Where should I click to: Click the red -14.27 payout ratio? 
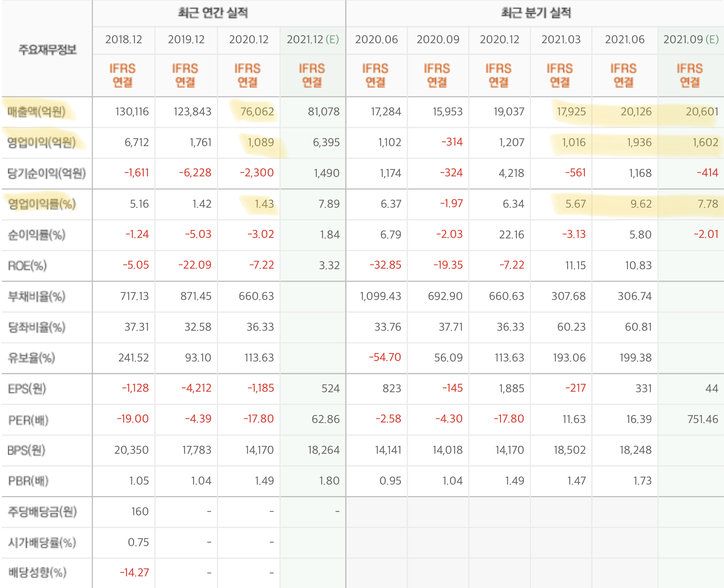coord(134,573)
